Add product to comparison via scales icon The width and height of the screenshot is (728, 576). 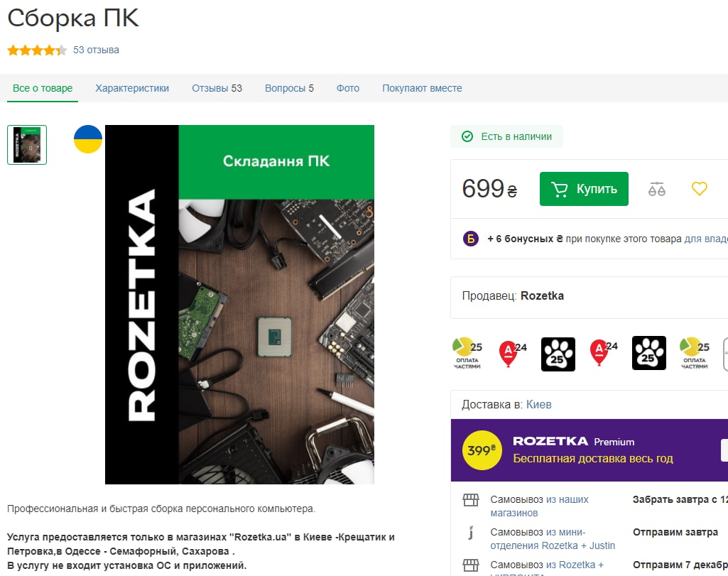pos(656,189)
